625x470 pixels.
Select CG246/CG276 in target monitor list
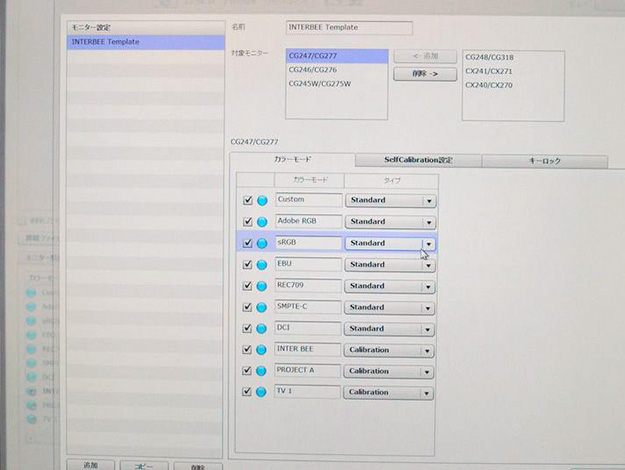click(337, 70)
